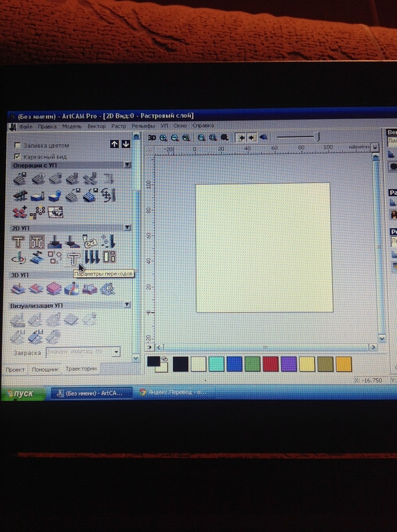Click the blue toolpath template icon with disk
Image resolution: width=397 pixels, height=532 pixels.
(x=90, y=196)
